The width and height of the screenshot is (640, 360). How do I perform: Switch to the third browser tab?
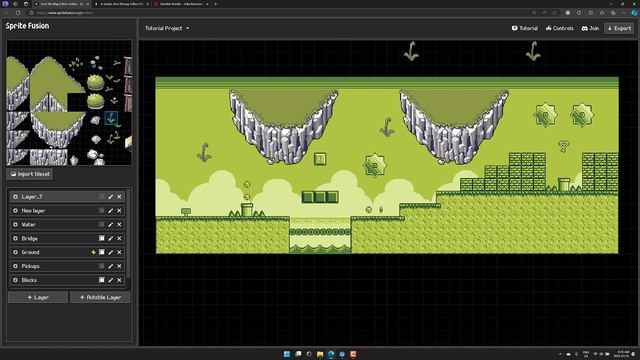[182, 4]
